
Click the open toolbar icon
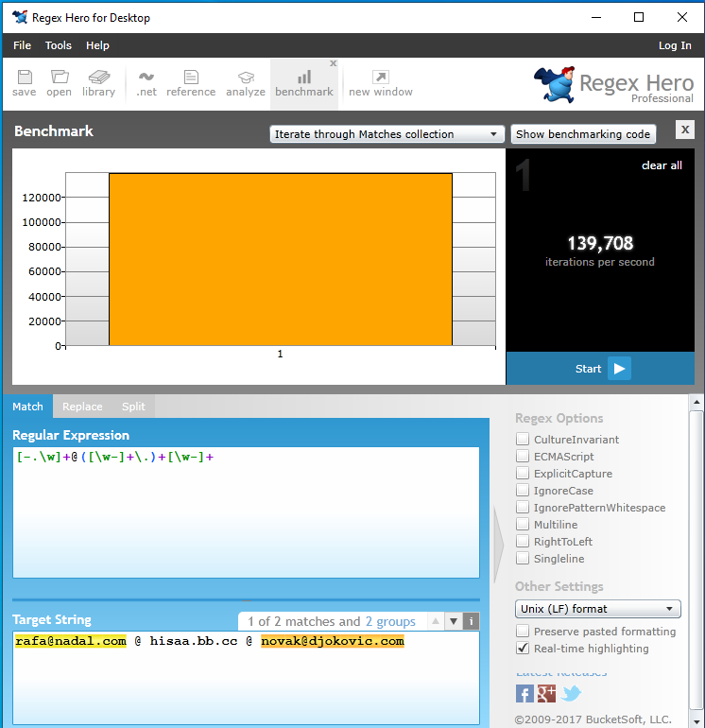59,83
